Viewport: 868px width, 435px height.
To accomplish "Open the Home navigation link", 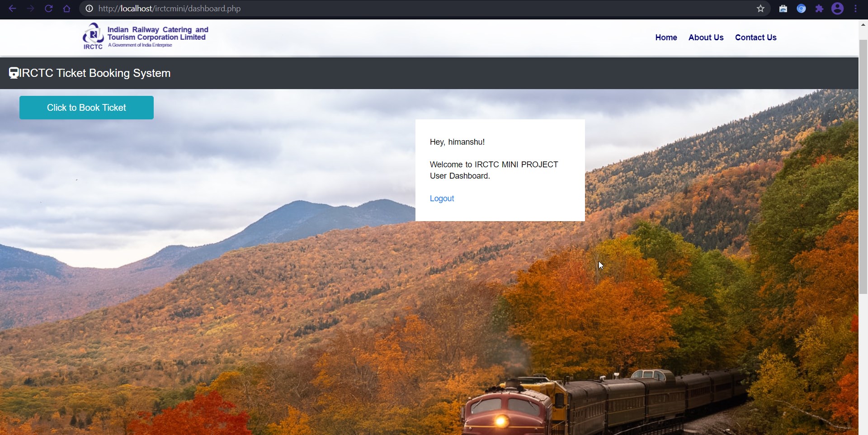I will pyautogui.click(x=666, y=38).
